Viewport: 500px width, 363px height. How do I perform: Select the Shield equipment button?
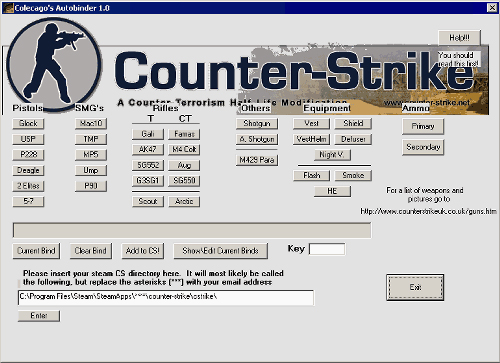coord(353,124)
